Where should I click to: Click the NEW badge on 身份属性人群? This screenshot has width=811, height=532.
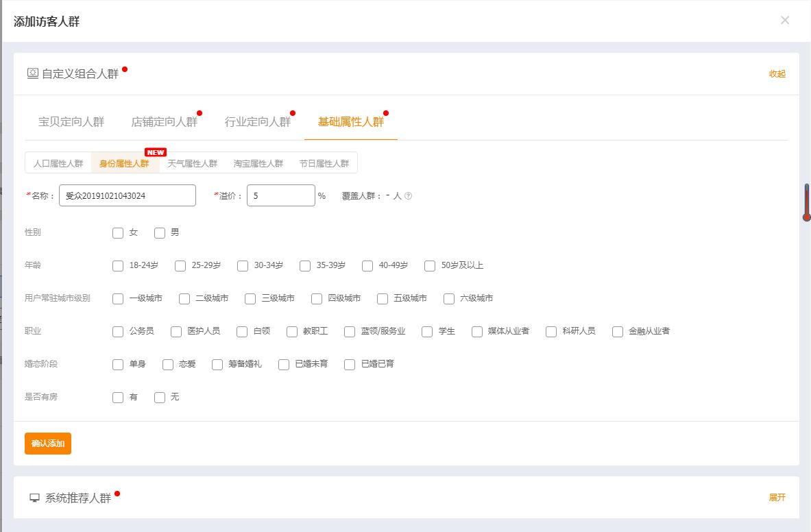coord(155,152)
